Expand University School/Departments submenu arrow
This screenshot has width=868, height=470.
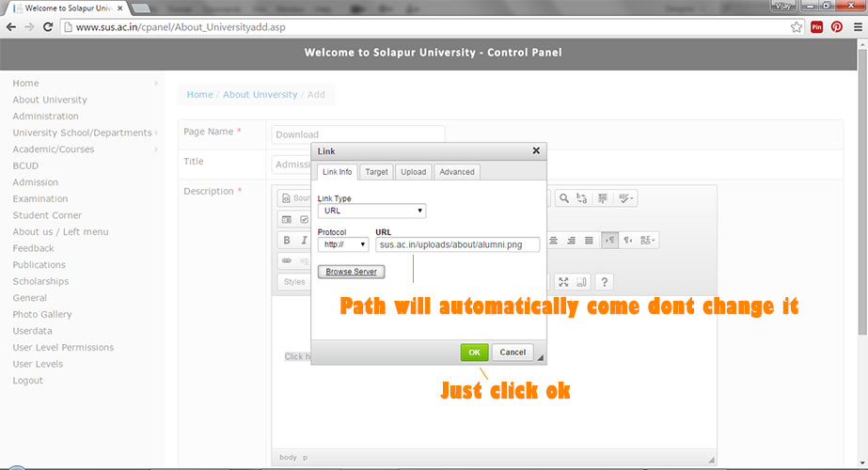point(156,133)
